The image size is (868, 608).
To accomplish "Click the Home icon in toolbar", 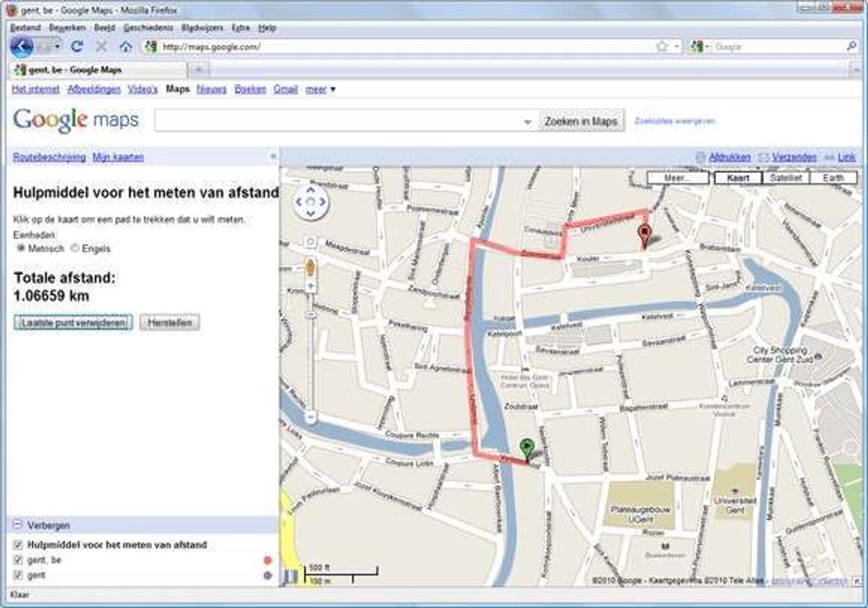I will [126, 46].
